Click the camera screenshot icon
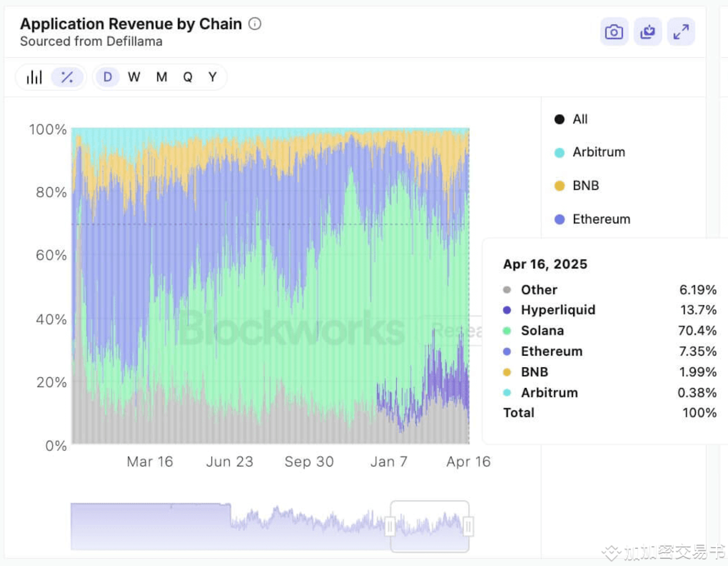Viewport: 728px width, 566px height. click(614, 32)
